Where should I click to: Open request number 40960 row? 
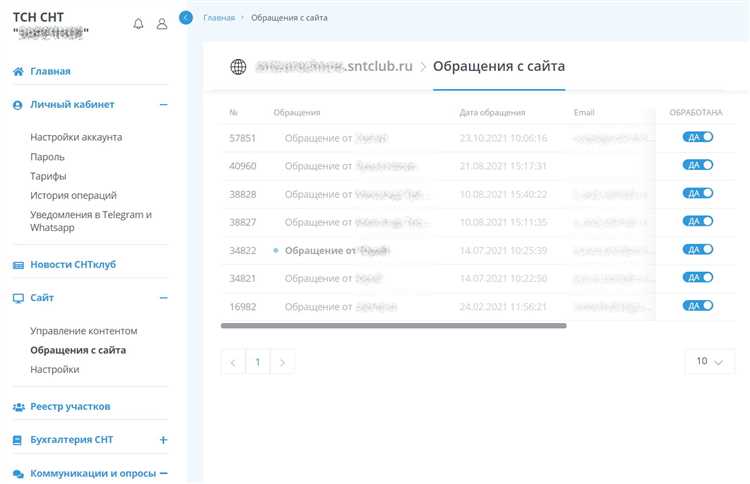coord(478,166)
